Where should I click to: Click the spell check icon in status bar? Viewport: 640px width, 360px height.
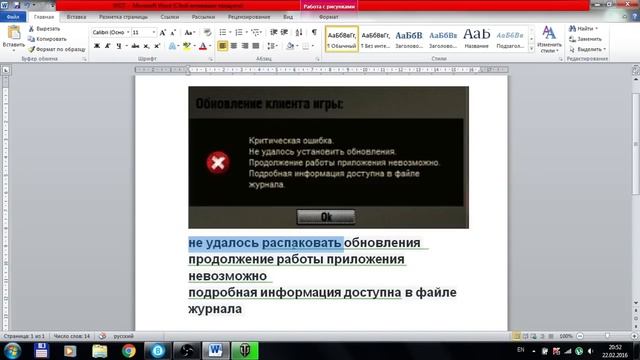(x=102, y=336)
